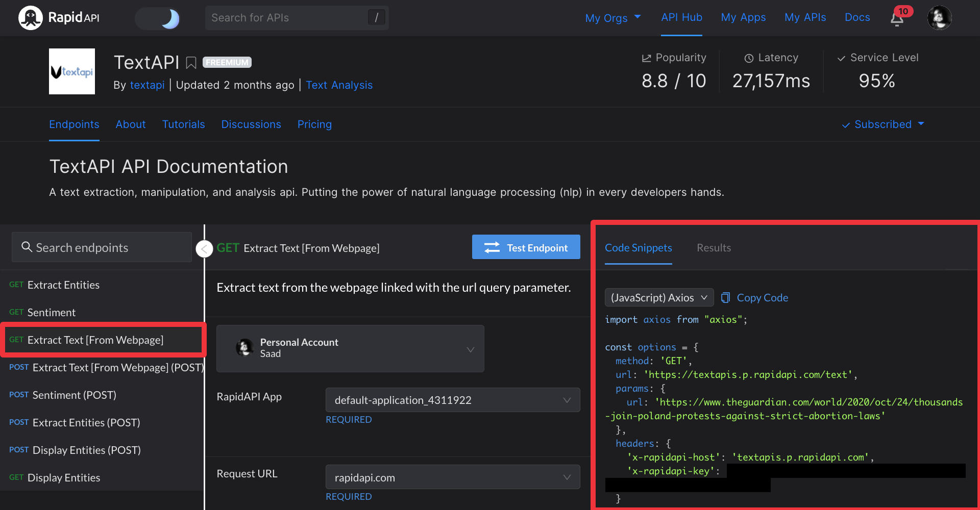Click the RapidAPI logo
Viewport: 980px width, 510px height.
(x=59, y=18)
